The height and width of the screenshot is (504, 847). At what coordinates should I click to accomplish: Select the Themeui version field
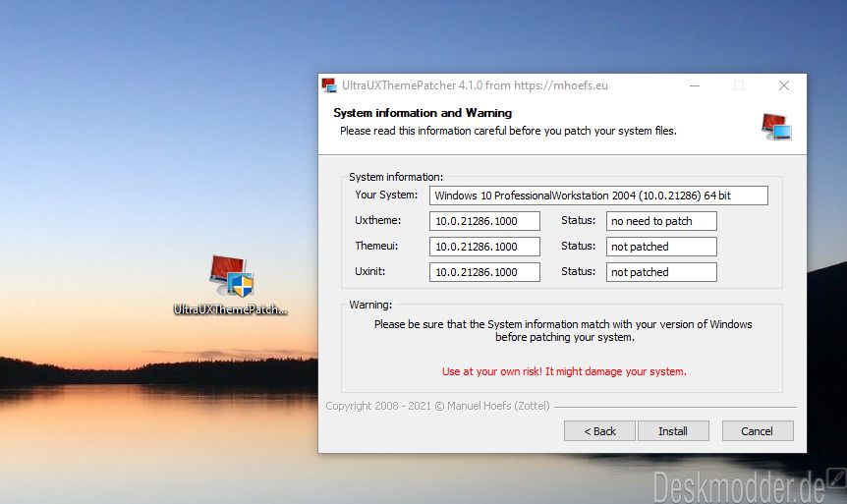(x=484, y=247)
